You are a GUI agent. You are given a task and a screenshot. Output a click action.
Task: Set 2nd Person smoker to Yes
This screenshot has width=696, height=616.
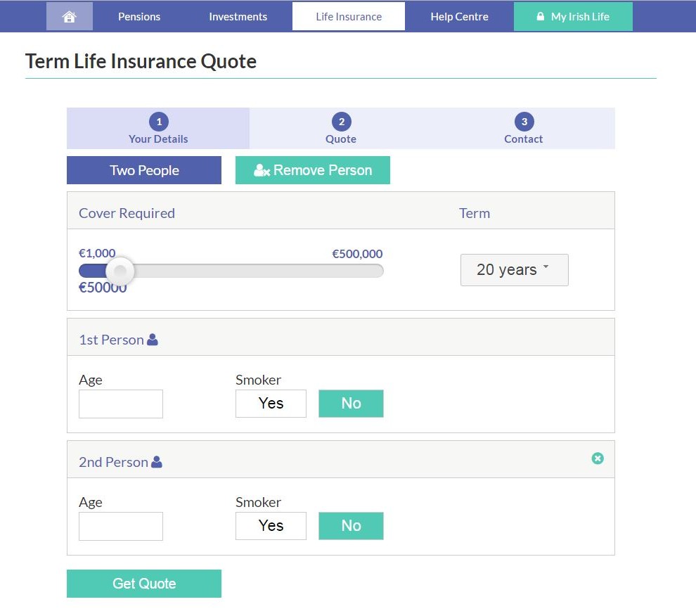pos(271,526)
